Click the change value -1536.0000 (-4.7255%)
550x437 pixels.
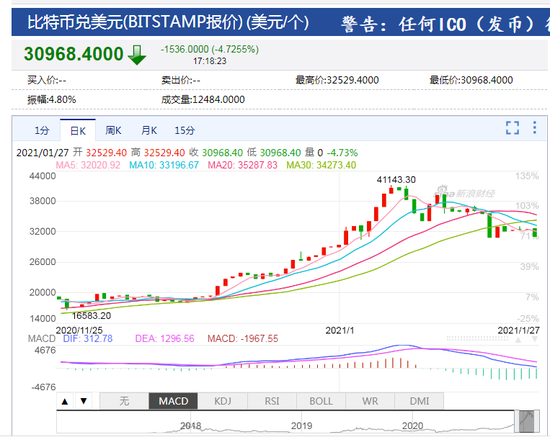pos(210,49)
